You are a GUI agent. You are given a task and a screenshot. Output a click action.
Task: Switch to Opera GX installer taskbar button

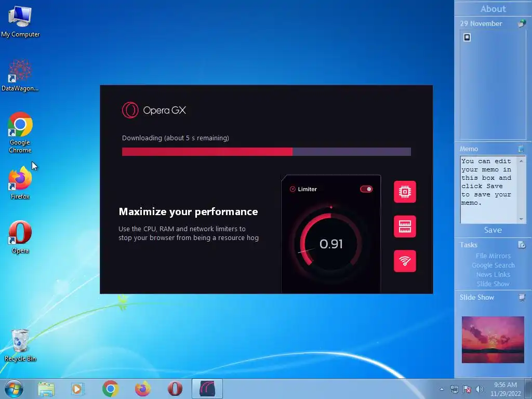[207, 389]
